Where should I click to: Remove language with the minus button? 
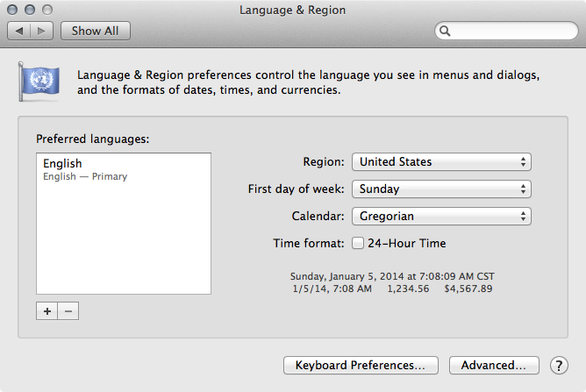tap(68, 311)
